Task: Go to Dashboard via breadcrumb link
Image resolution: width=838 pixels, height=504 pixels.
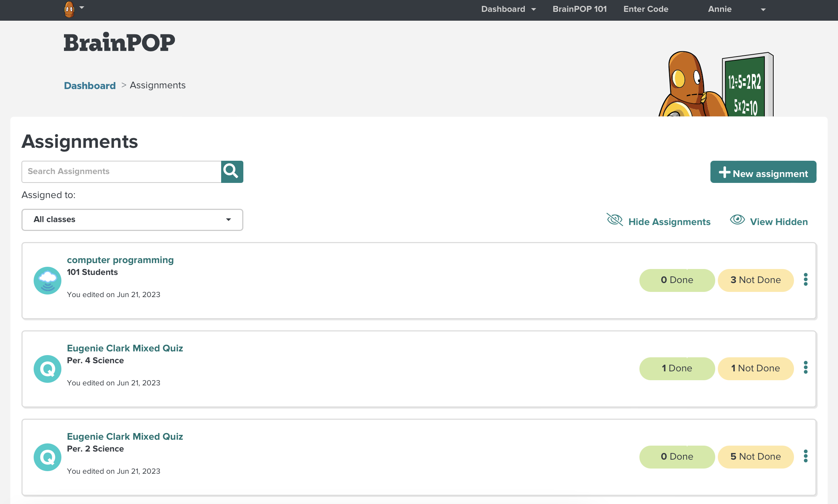Action: [x=89, y=86]
